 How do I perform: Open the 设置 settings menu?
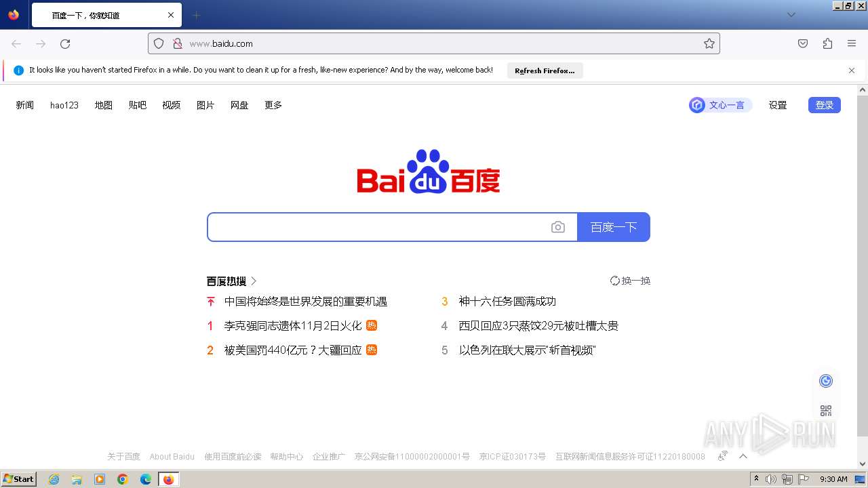coord(778,105)
